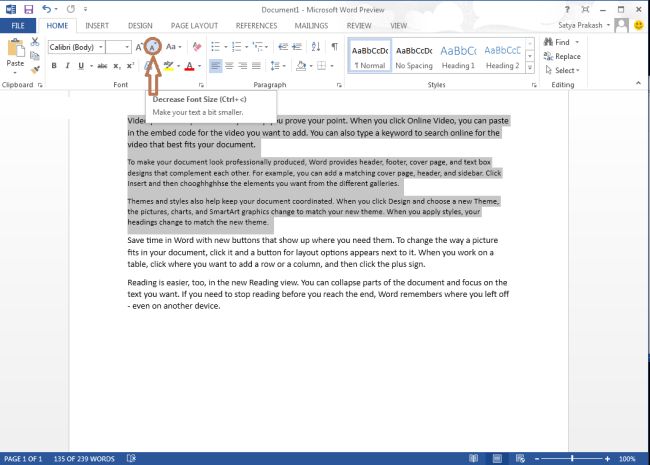Switch to Read Mode view
Image resolution: width=650 pixels, height=465 pixels.
[x=473, y=458]
